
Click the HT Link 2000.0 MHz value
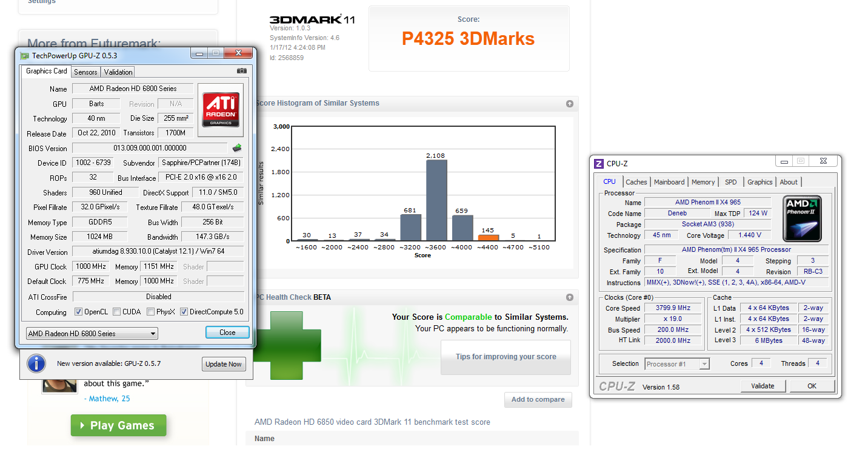673,340
